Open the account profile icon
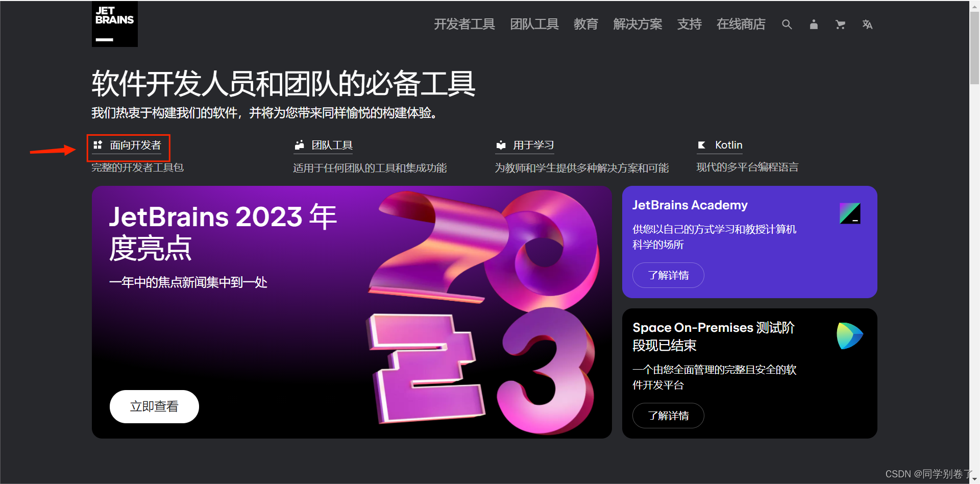This screenshot has width=980, height=484. click(814, 25)
